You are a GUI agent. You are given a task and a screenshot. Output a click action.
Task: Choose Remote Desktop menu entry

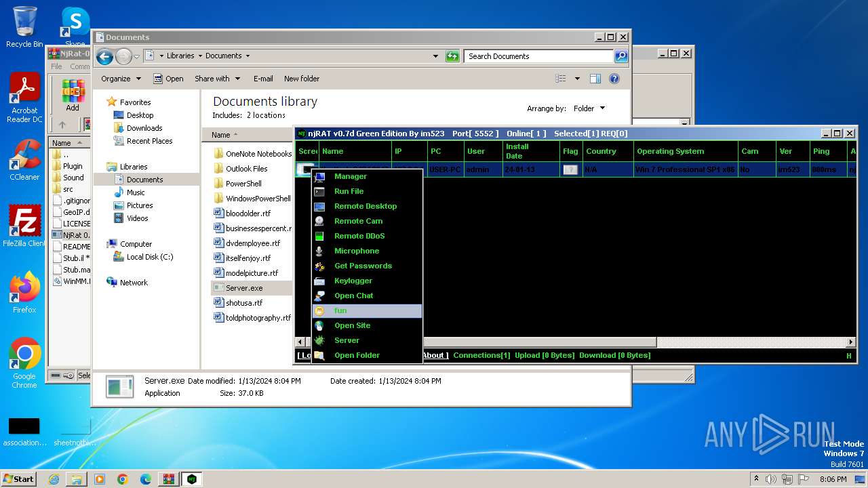pyautogui.click(x=367, y=207)
